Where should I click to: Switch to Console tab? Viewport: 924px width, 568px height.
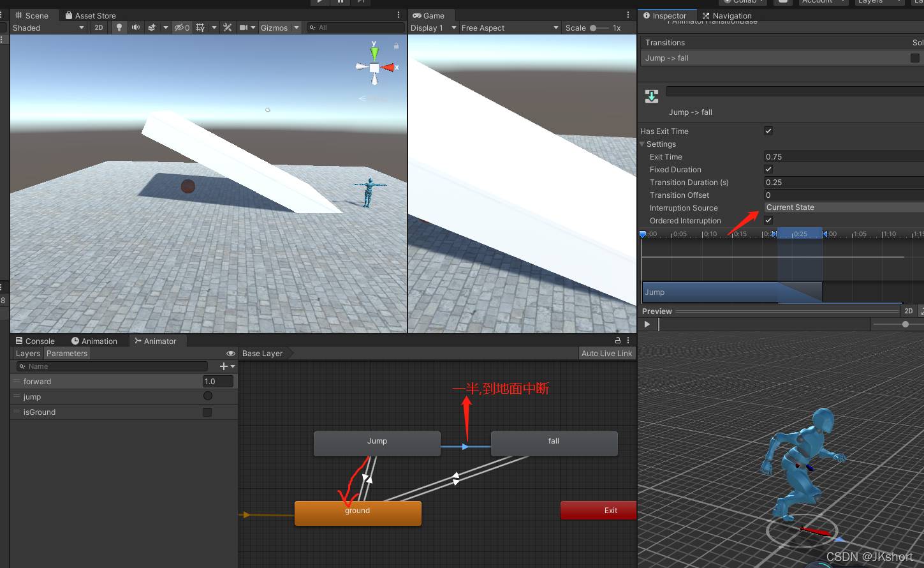pos(35,341)
